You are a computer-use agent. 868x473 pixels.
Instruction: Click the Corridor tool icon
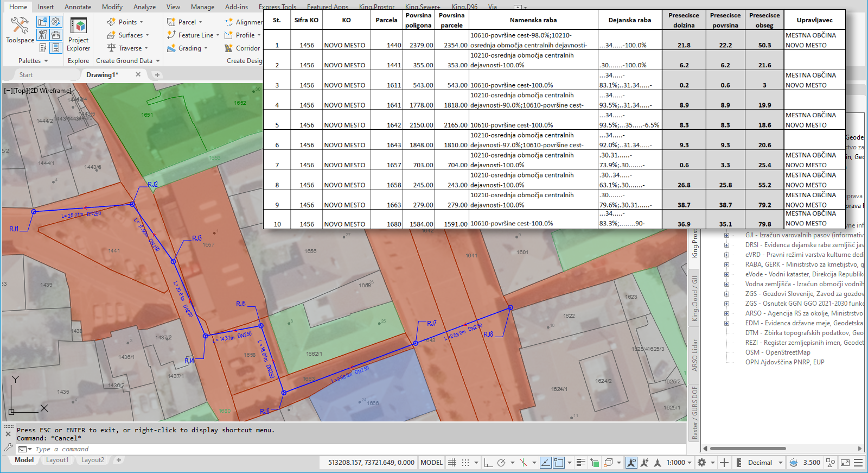229,48
